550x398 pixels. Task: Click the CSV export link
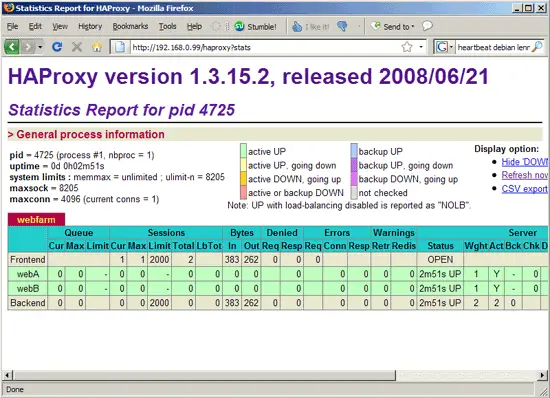tap(524, 189)
